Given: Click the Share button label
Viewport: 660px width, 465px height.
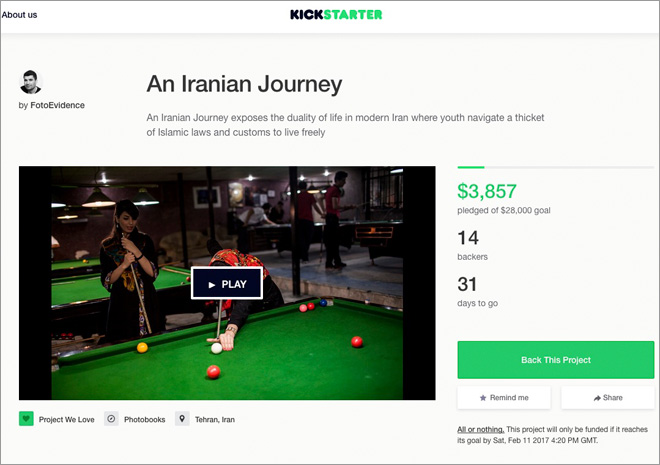Looking at the screenshot, I should (612, 398).
